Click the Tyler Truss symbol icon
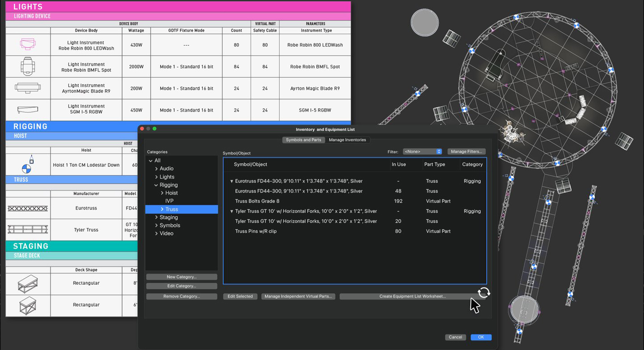 pyautogui.click(x=28, y=230)
